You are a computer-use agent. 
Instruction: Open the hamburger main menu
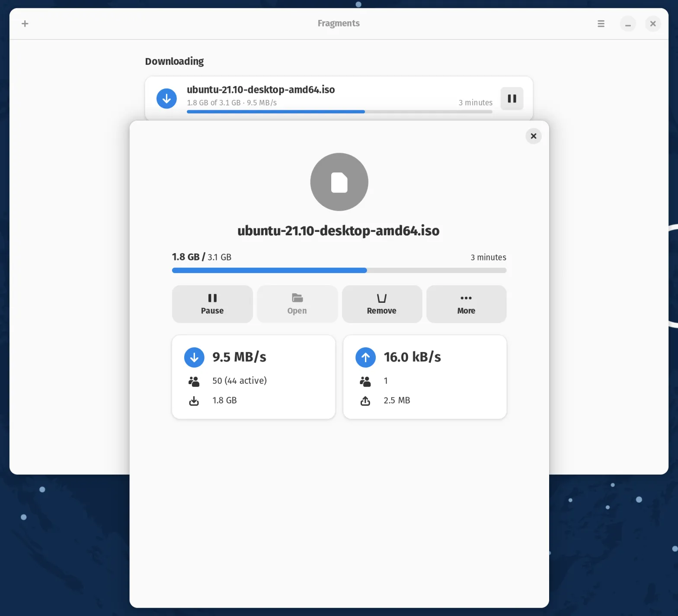tap(601, 24)
